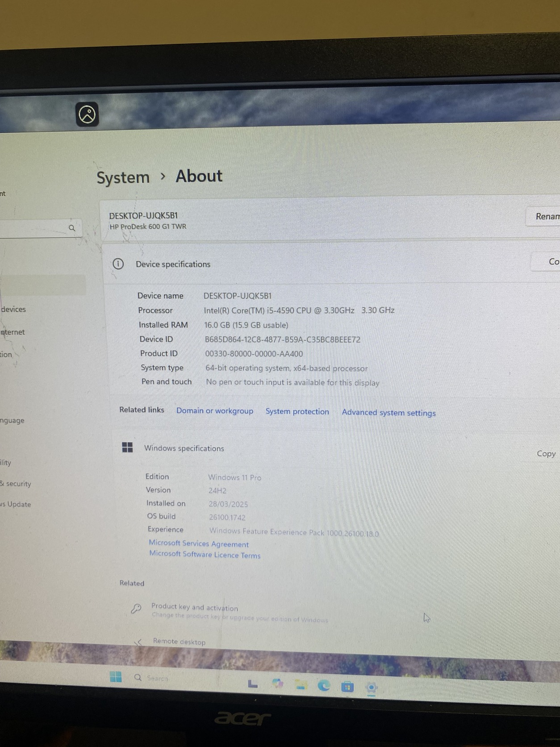Open Microsoft Software Licence Terms link
The width and height of the screenshot is (560, 747).
(205, 554)
